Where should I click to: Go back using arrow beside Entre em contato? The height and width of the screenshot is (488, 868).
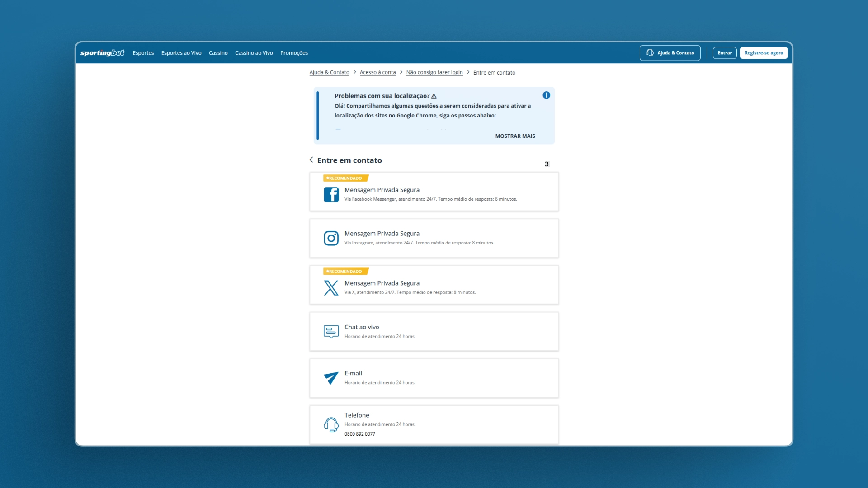311,160
